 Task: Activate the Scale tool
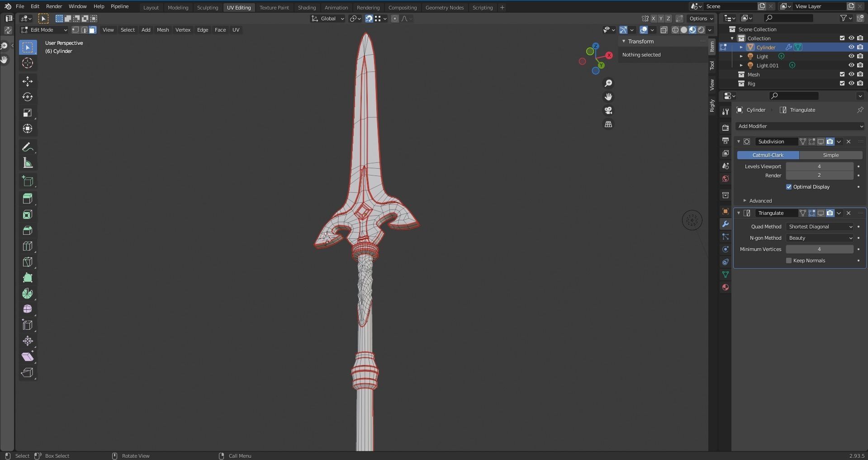(28, 113)
